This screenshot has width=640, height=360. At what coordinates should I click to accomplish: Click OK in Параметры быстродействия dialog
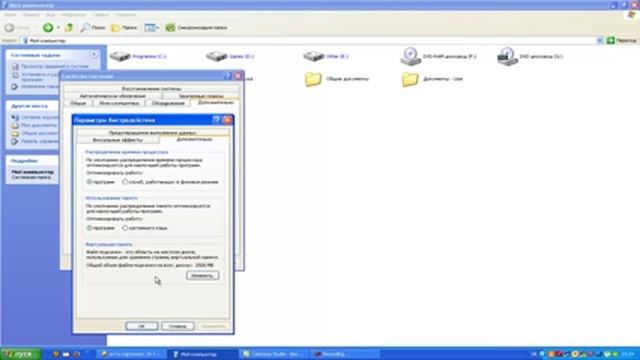[142, 326]
